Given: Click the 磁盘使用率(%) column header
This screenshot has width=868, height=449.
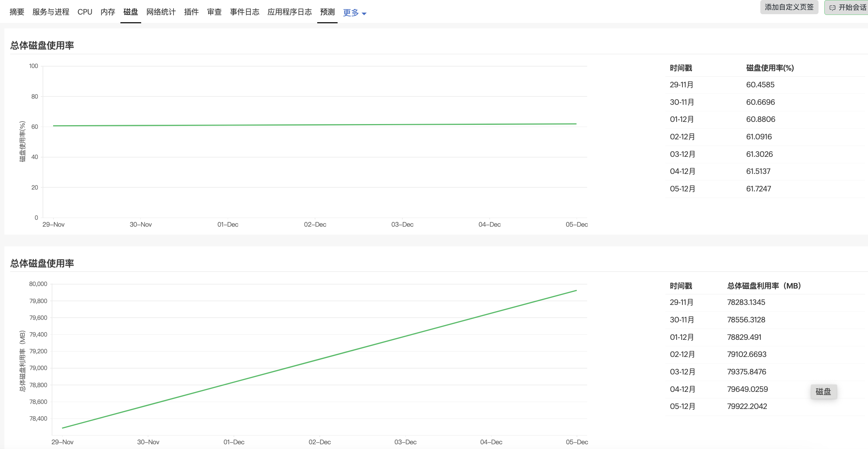Looking at the screenshot, I should (x=770, y=68).
